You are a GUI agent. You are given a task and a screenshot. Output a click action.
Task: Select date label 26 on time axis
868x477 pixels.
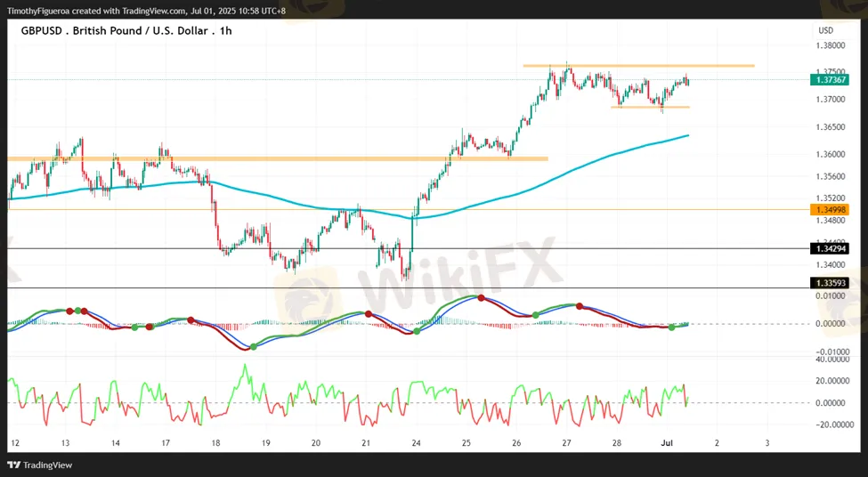pos(516,443)
